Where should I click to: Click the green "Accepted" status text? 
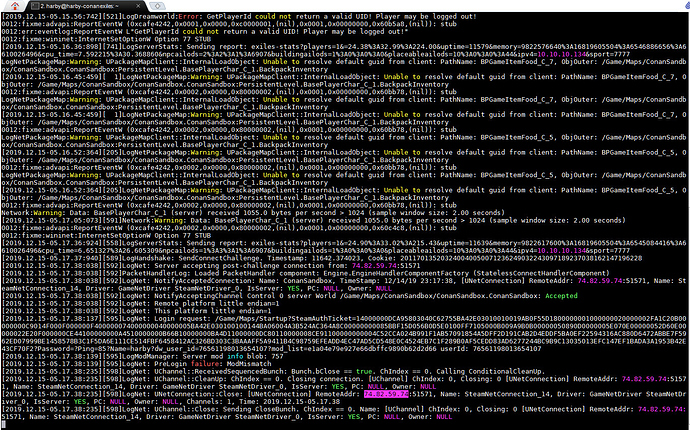561,296
